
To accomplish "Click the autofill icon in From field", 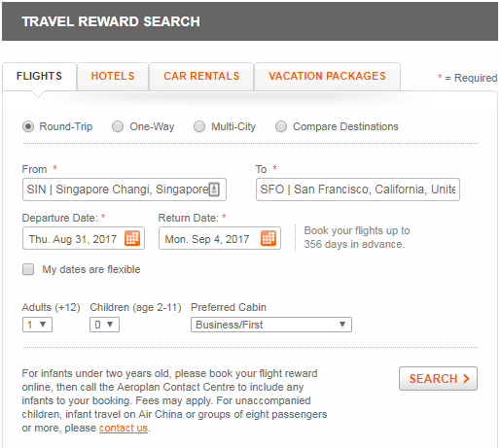I will [x=214, y=190].
